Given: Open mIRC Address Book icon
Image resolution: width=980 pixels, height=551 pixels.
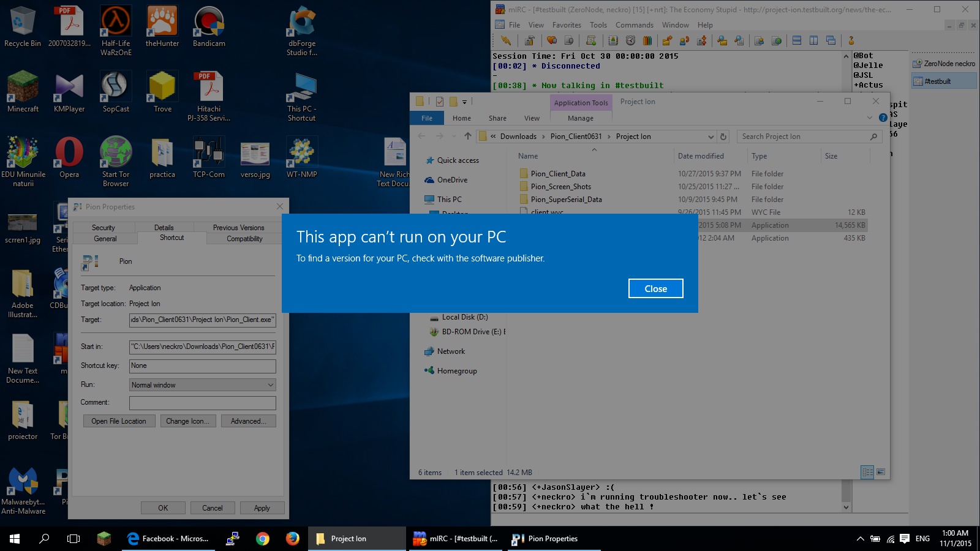Looking at the screenshot, I should [613, 40].
